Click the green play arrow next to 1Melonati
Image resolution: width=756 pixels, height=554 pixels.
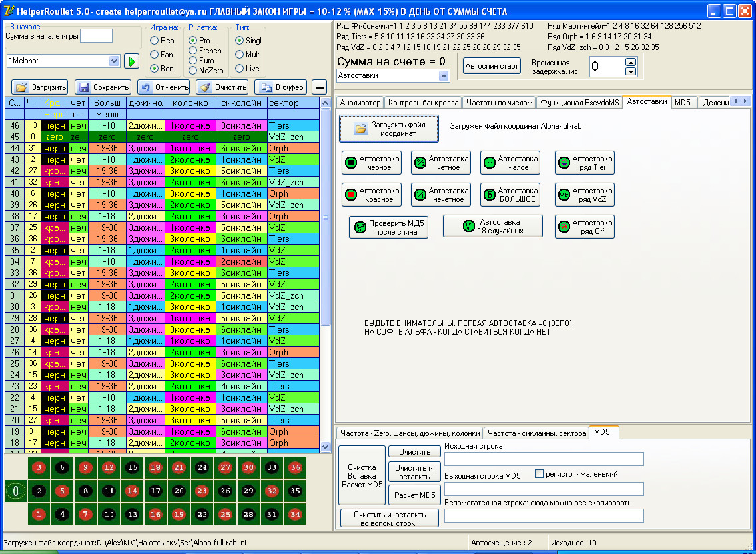click(131, 61)
